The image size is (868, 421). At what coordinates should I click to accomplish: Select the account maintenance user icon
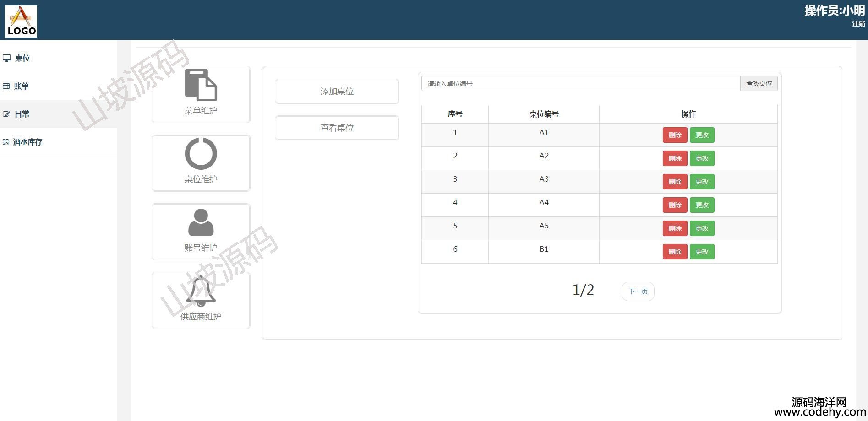tap(201, 222)
